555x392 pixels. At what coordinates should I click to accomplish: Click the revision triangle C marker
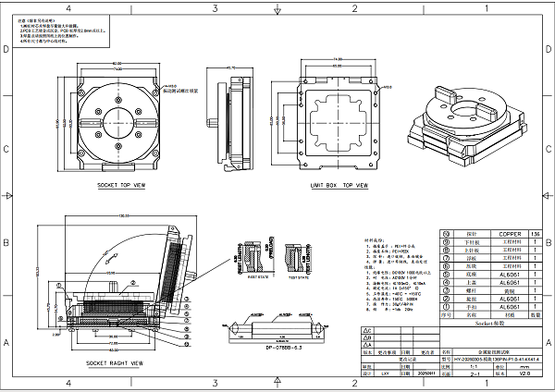[x=367, y=331]
